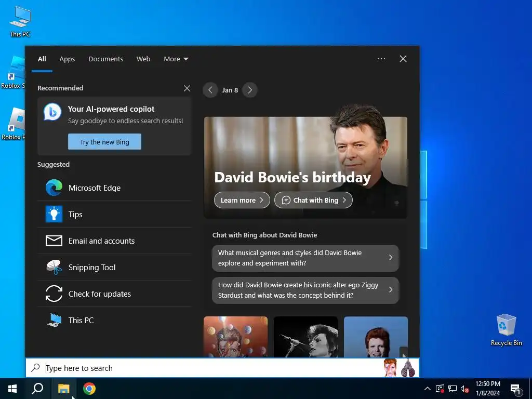532x399 pixels.
Task: Expand the More filter dropdown
Action: click(x=176, y=59)
